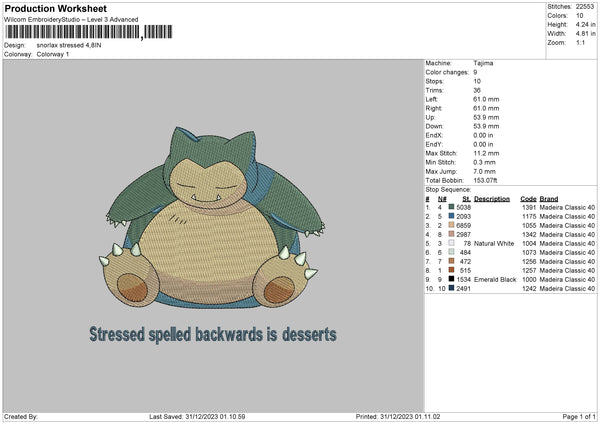Click stitch count '6859' in stop row 3
Viewport: 600px width, 424px height.
click(x=463, y=225)
